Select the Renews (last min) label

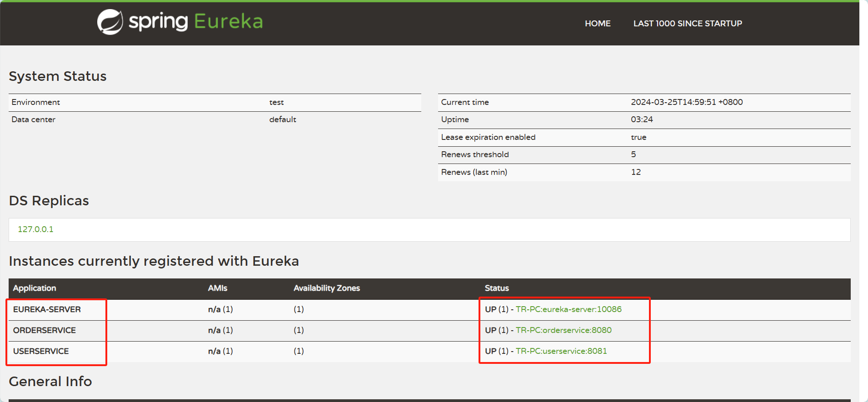pyautogui.click(x=474, y=172)
